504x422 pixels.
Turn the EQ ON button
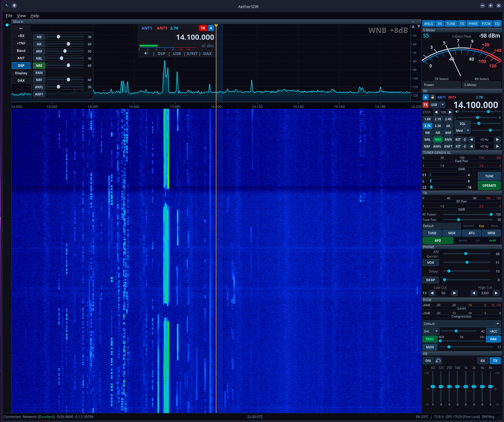pos(428,361)
